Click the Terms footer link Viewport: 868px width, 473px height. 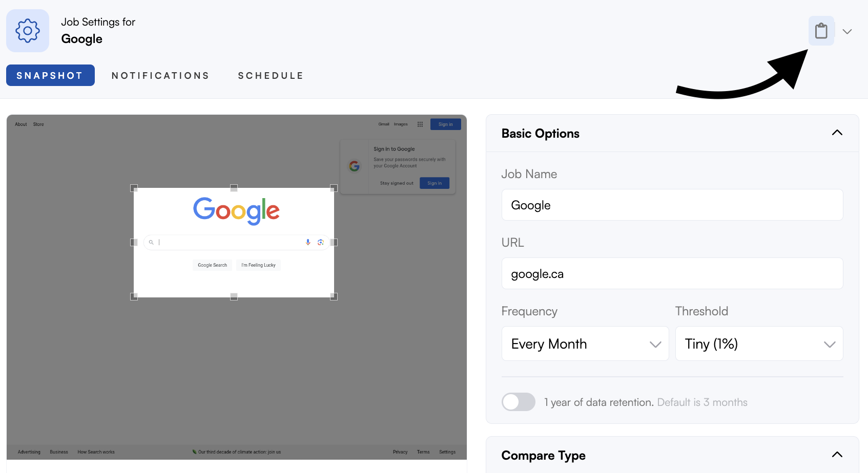[423, 452]
